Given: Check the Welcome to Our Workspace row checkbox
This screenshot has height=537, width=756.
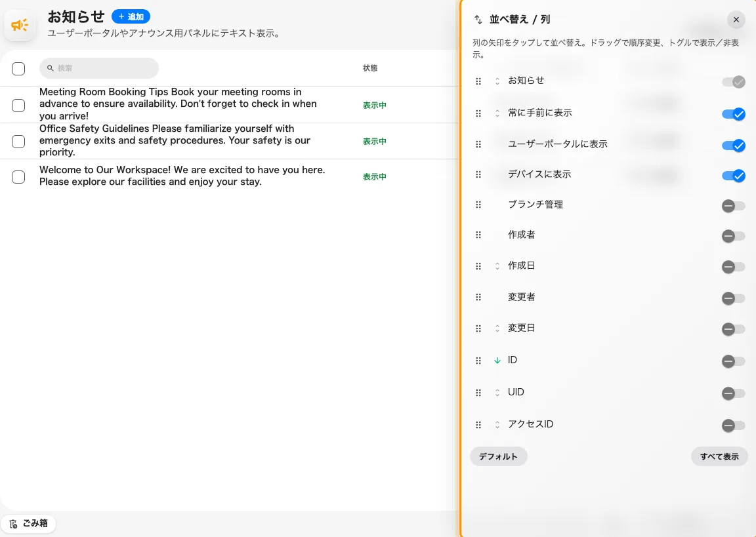Looking at the screenshot, I should (18, 177).
